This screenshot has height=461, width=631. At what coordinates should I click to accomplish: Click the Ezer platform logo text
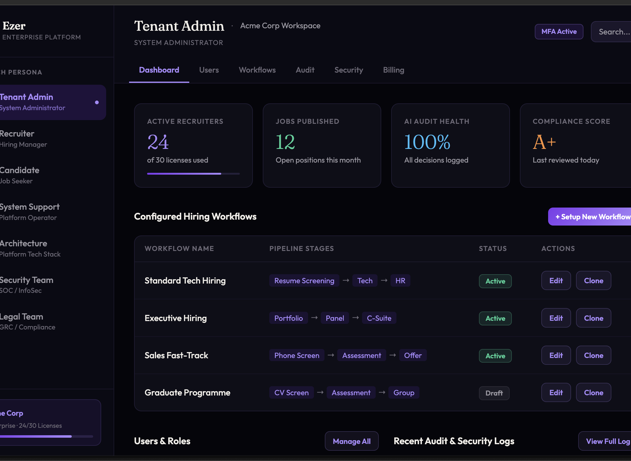click(x=14, y=26)
